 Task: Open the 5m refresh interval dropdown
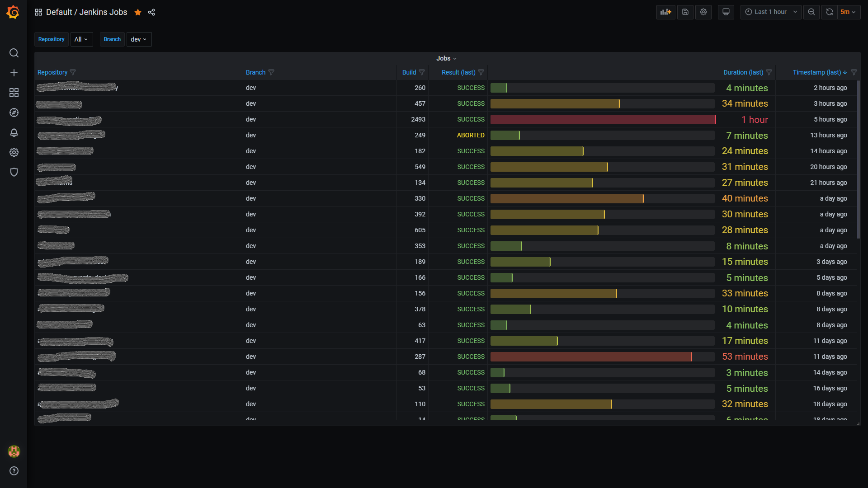[849, 12]
